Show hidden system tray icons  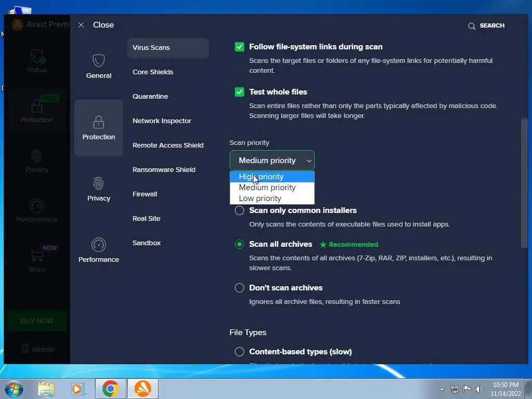click(442, 389)
